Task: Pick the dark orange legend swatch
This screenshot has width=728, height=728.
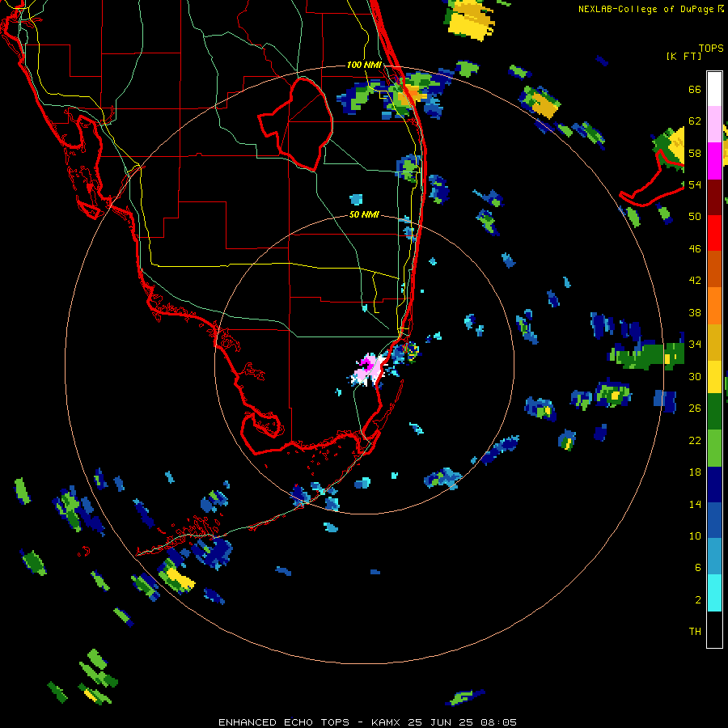Action: [x=714, y=269]
